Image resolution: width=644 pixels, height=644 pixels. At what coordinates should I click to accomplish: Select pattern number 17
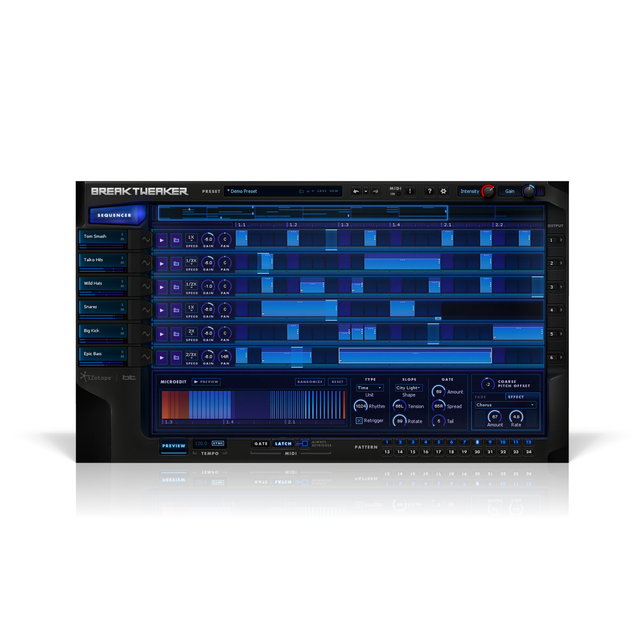438,452
